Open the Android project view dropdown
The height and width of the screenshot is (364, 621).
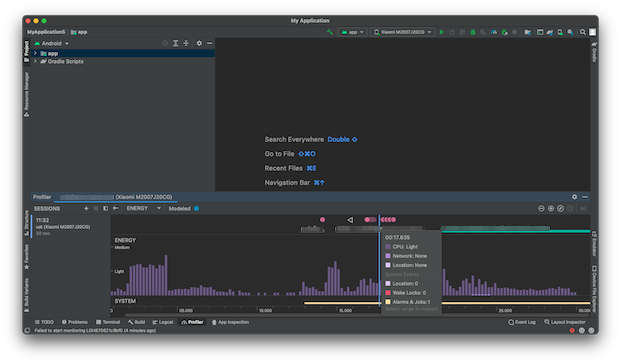[52, 43]
